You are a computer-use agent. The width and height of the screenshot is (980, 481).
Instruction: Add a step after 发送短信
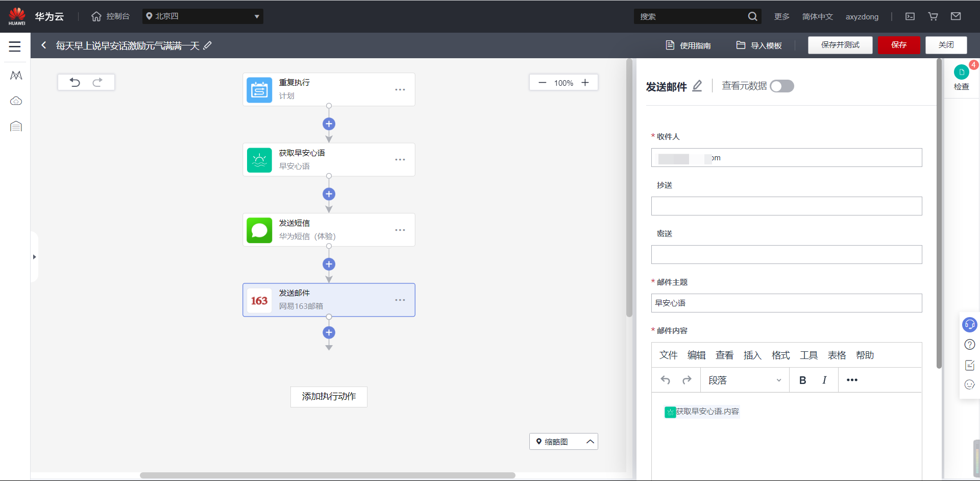click(329, 264)
